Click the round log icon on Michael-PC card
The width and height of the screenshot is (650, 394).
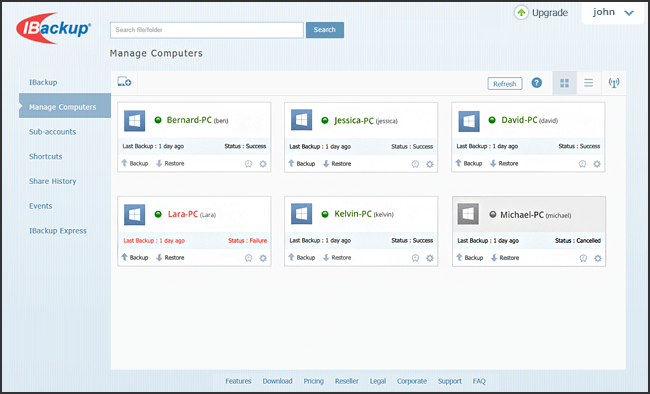click(583, 258)
